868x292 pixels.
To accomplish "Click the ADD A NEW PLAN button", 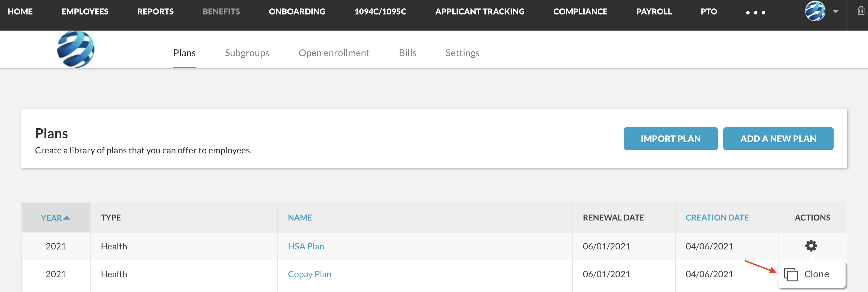I will (x=778, y=138).
